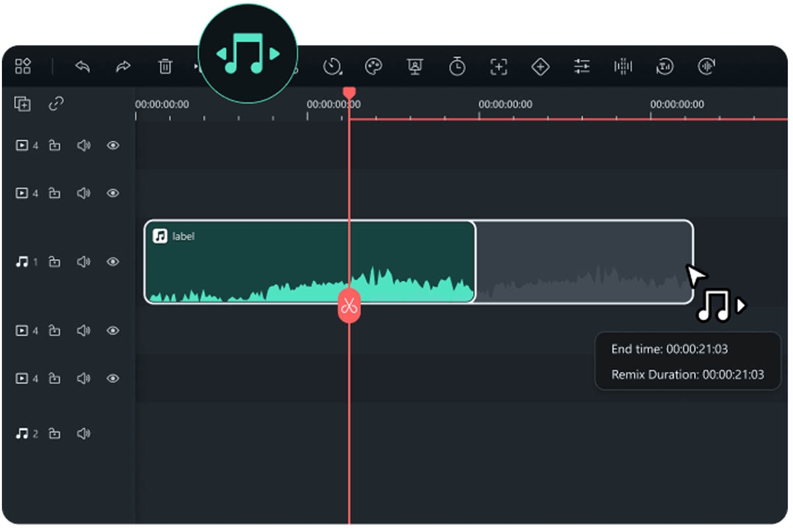This screenshot has width=793, height=532.
Task: Hide audio track 1 using eye icon
Action: click(x=113, y=262)
